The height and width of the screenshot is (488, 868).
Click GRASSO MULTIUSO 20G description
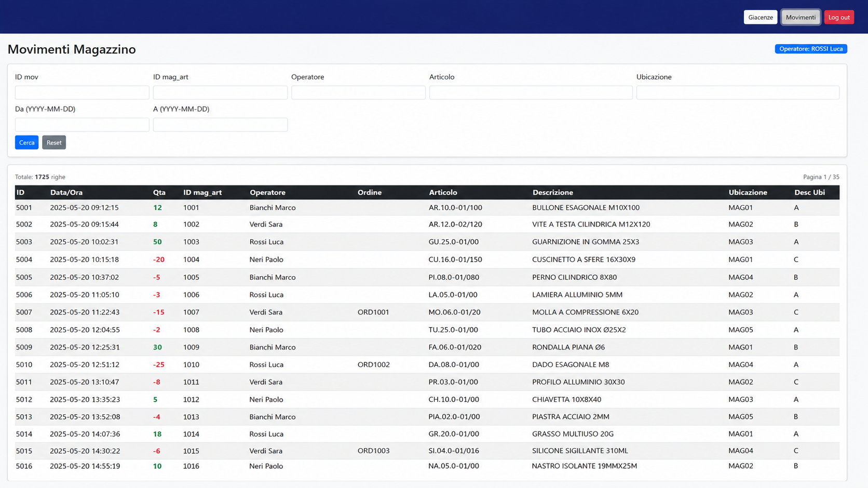click(573, 433)
